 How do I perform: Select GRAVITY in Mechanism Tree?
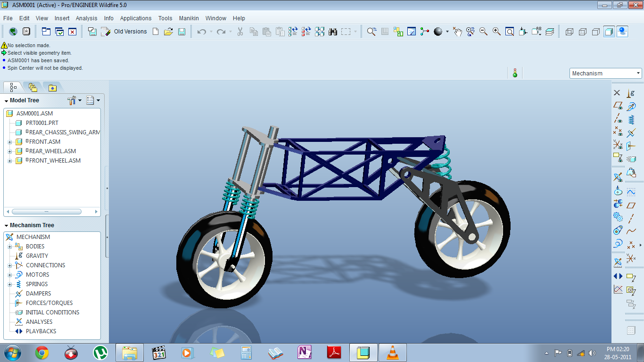coord(37,256)
